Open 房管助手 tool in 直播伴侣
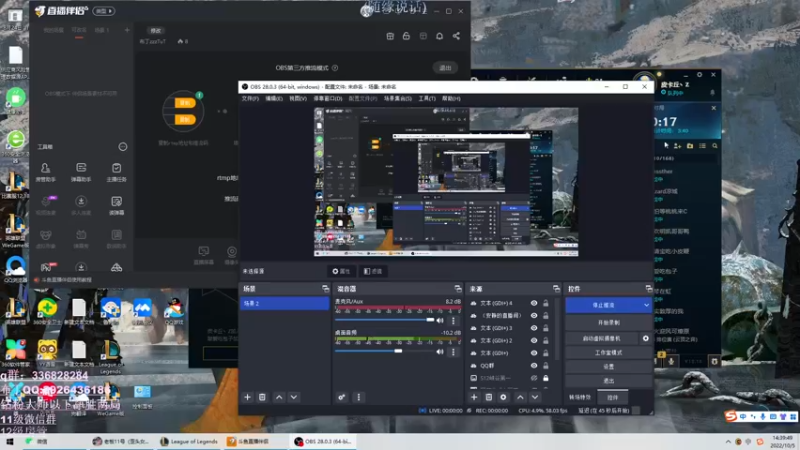The width and height of the screenshot is (800, 450). point(45,172)
